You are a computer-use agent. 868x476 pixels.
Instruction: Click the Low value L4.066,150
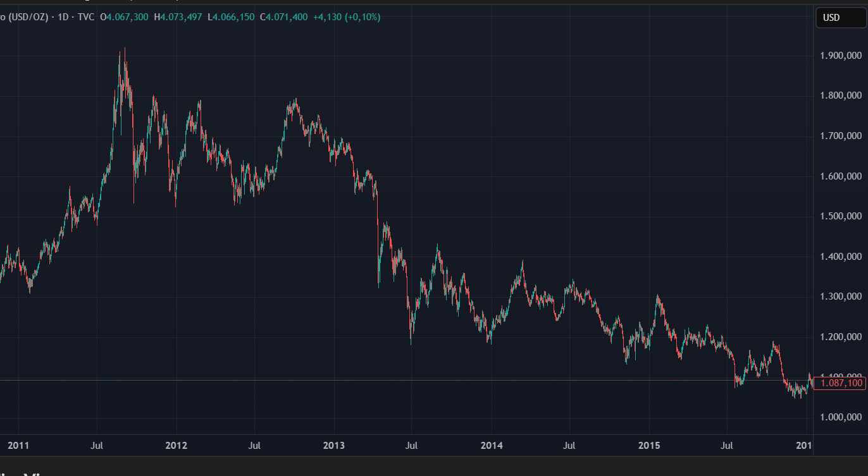point(231,17)
